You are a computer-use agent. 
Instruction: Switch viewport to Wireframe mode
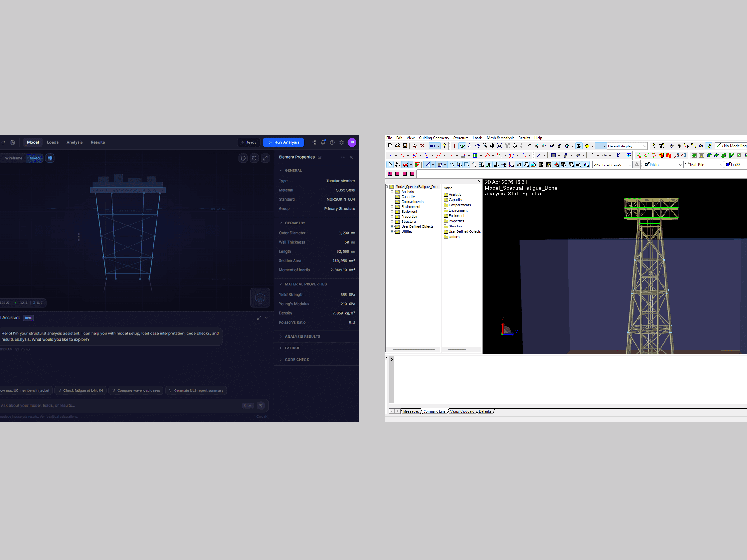click(x=13, y=158)
